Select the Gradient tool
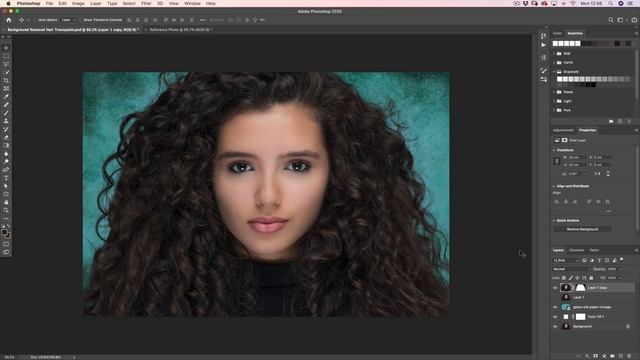 (6, 146)
